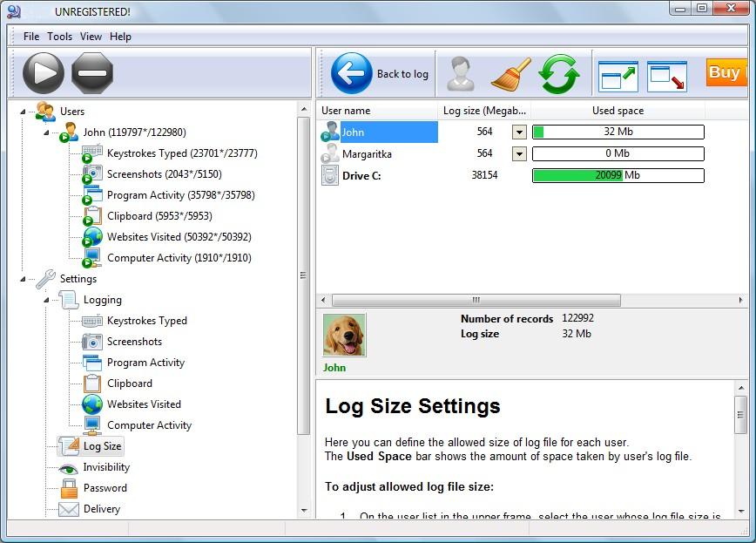Open Program Activity (35798*/35798) log
Image resolution: width=756 pixels, height=543 pixels.
tap(181, 195)
